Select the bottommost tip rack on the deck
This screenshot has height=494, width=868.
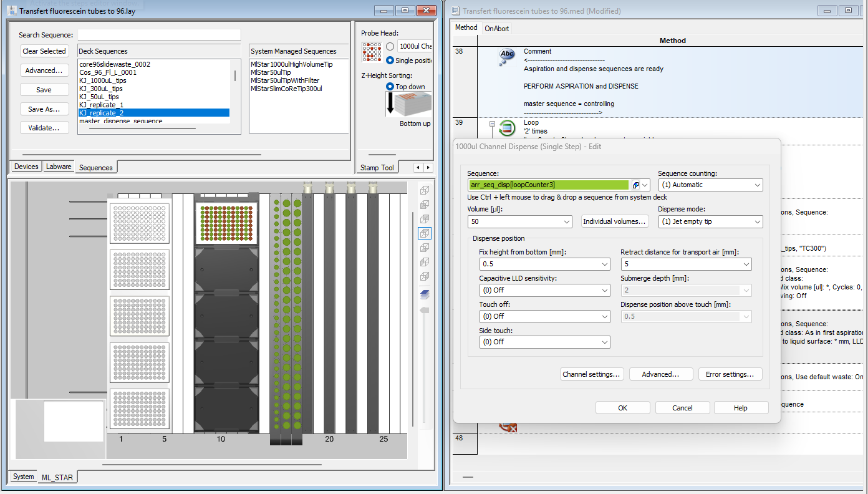pos(140,409)
